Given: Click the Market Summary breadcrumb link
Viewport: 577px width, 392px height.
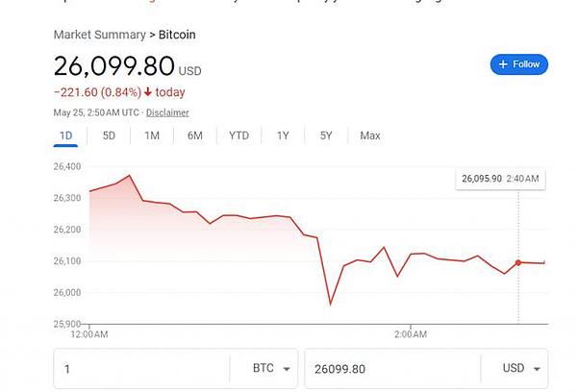Looking at the screenshot, I should 98,36.
